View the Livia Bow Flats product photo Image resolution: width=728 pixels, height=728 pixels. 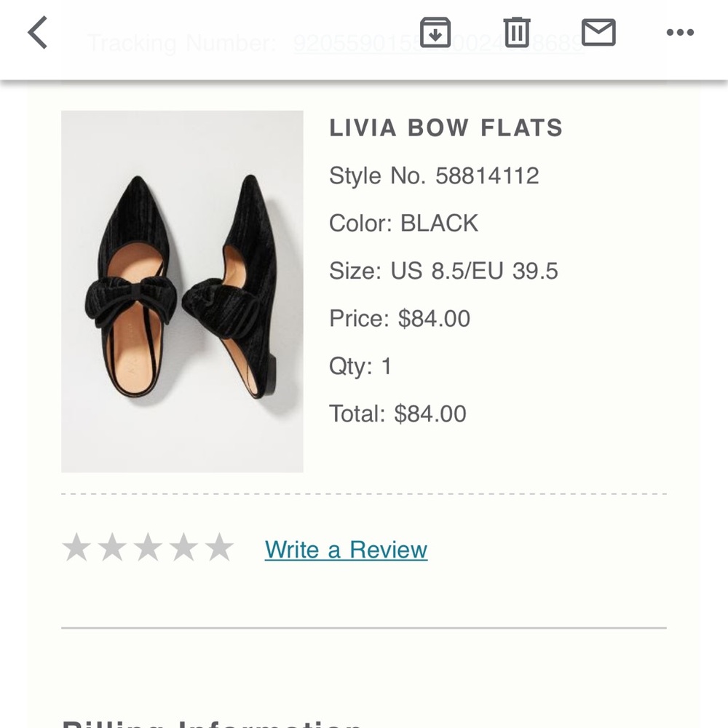(181, 291)
